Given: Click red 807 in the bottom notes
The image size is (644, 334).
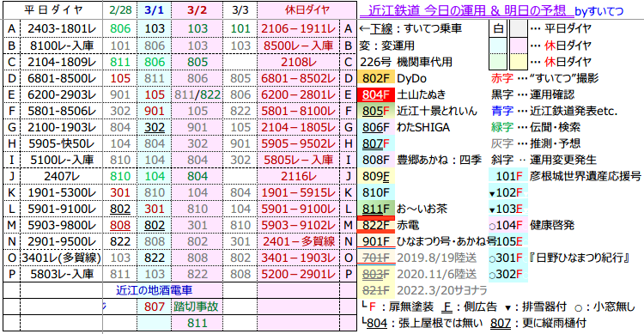Looking at the screenshot, I should coord(155,307).
